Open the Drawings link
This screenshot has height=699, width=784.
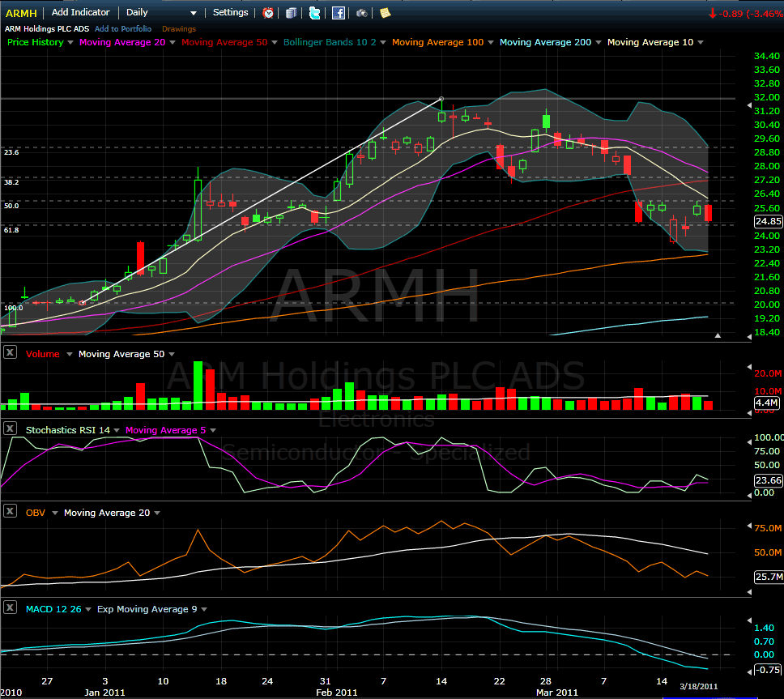[x=179, y=29]
